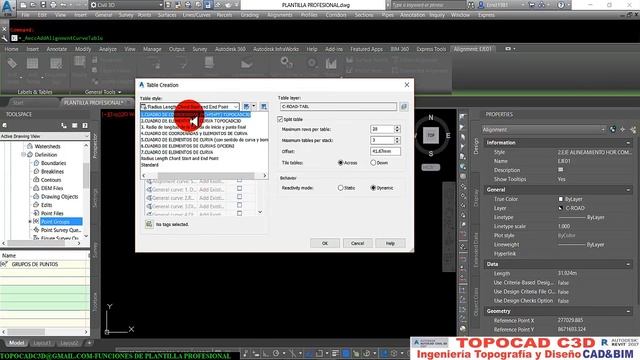Viewport: 640px width, 360px height.
Task: Click the ViewCube TOP face
Action: [x=431, y=135]
